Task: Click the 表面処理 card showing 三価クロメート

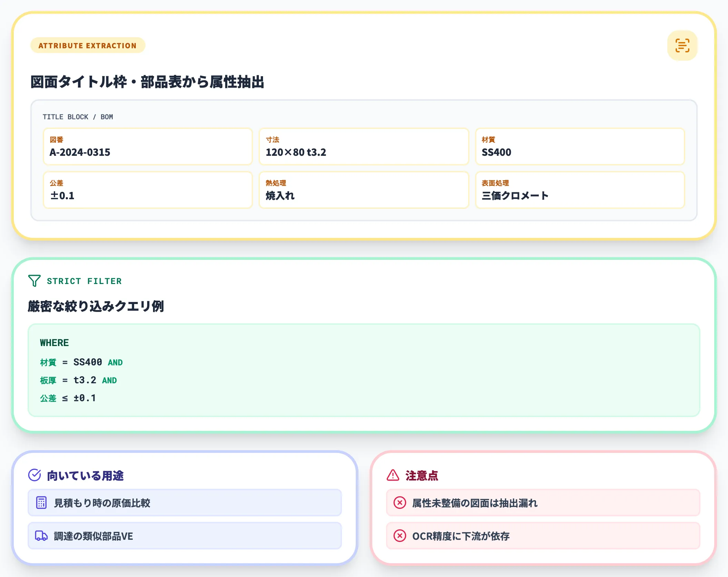Action: coord(579,190)
